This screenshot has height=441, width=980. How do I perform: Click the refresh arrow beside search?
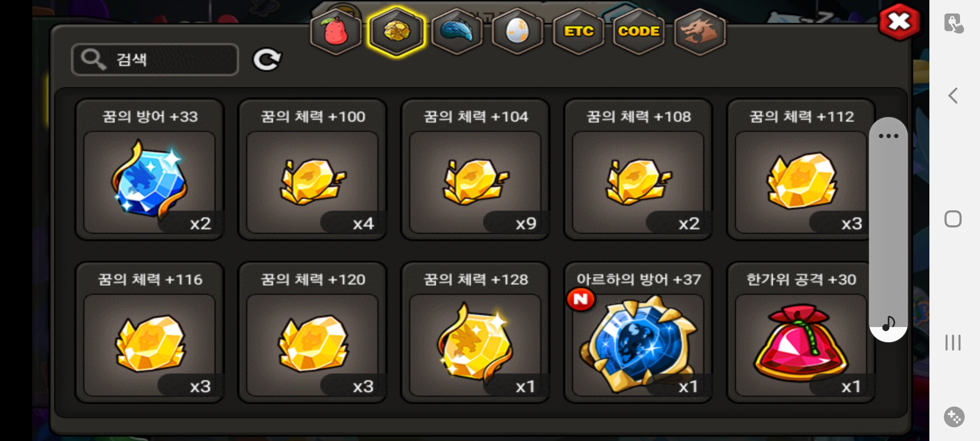tap(267, 60)
